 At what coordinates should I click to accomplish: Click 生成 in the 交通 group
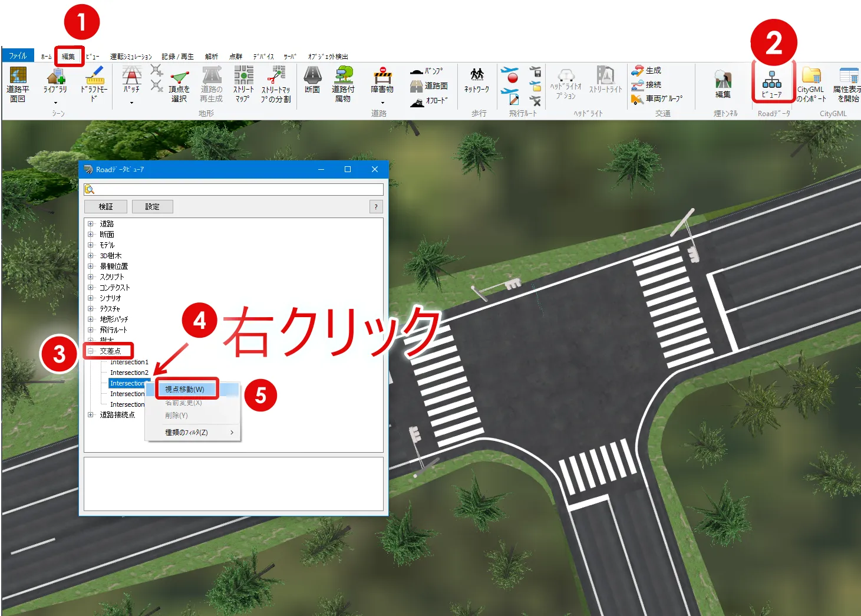click(647, 71)
